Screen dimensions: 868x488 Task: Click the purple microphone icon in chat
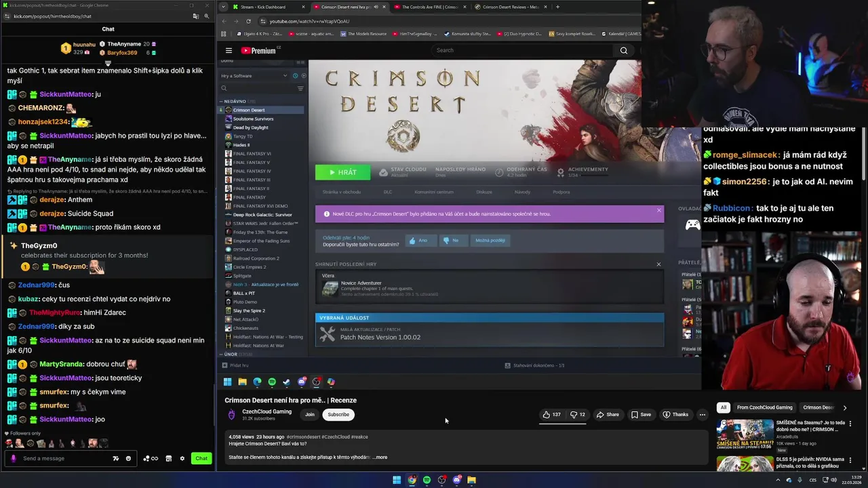(x=13, y=459)
